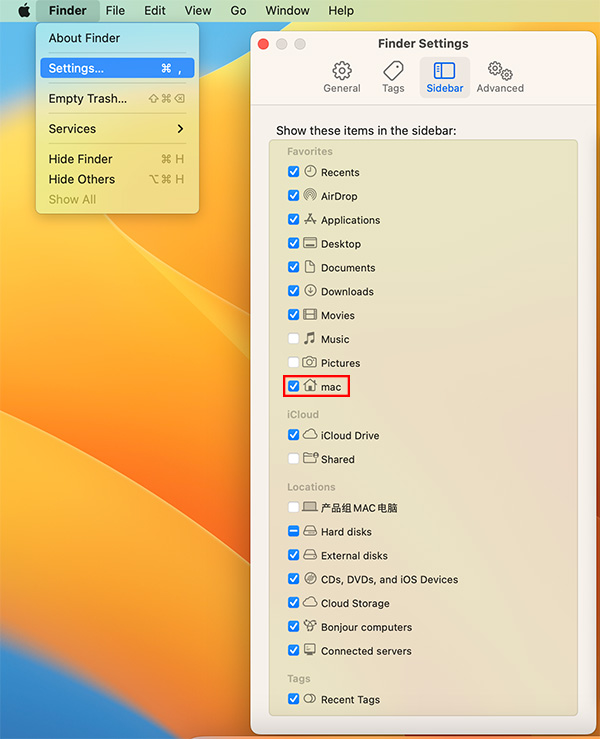Click the Recent Tags icon
The width and height of the screenshot is (600, 739).
(310, 698)
